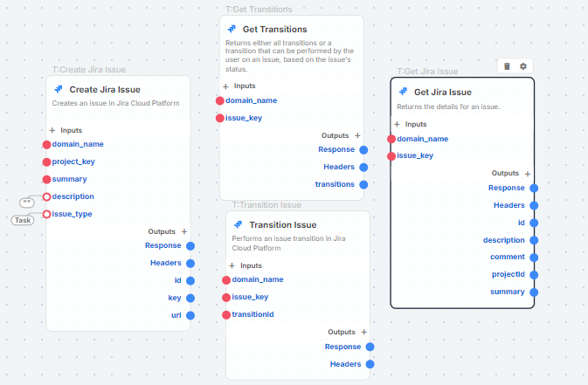Select id output port on Create Jira Issue
588x385 pixels.
click(x=190, y=281)
